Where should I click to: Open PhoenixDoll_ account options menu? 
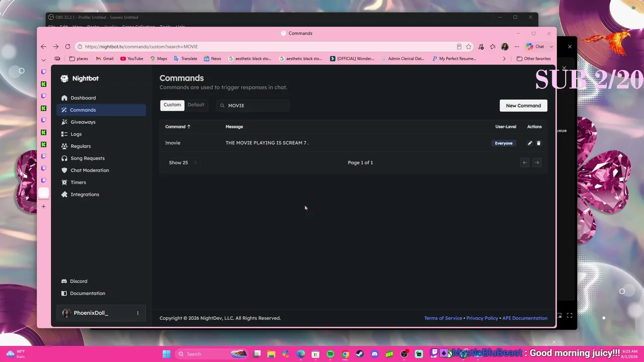[x=138, y=313]
